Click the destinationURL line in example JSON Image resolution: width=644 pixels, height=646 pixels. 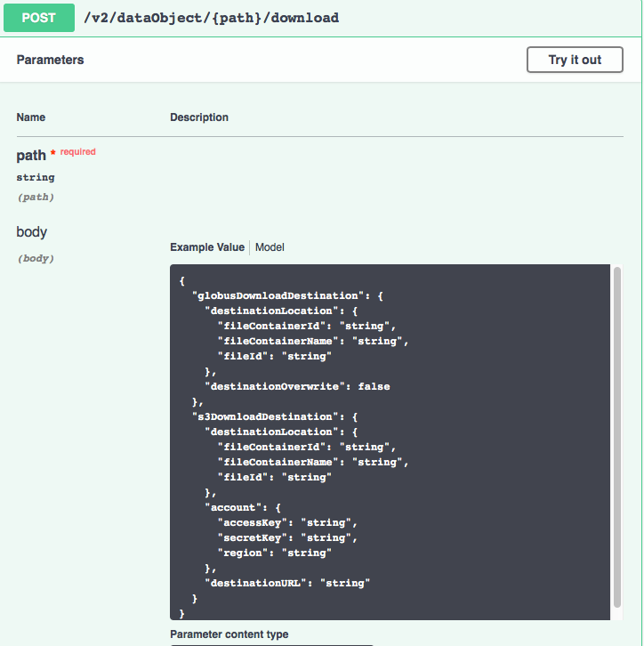[287, 583]
